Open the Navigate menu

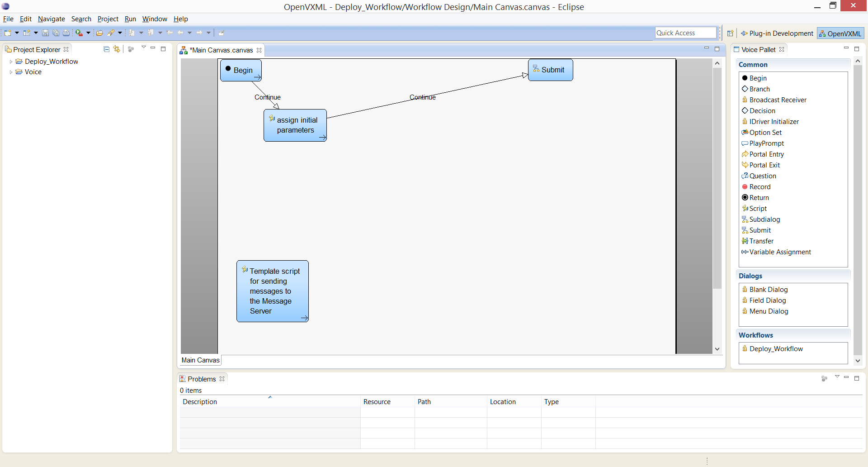pos(52,19)
